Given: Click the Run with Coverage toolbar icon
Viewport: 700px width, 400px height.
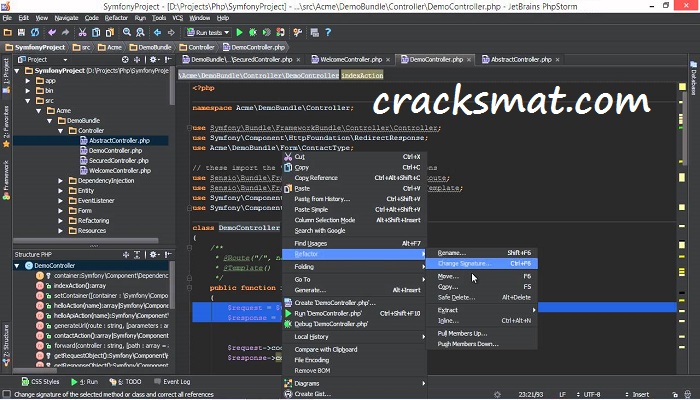Looking at the screenshot, I should 267,32.
